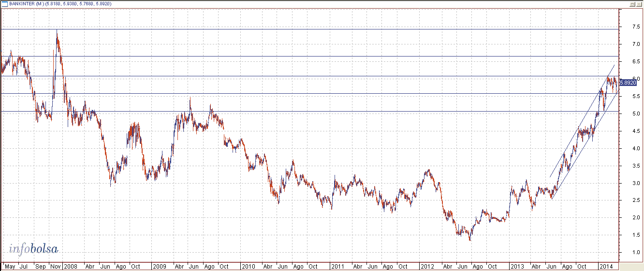Maximize the BANKINTER chart window

632,3
